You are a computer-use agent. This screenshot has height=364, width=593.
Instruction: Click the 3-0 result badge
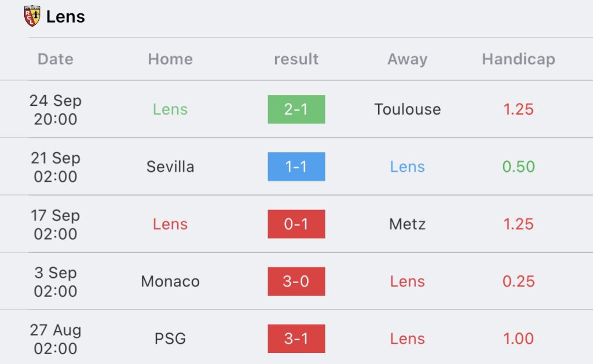coord(296,281)
